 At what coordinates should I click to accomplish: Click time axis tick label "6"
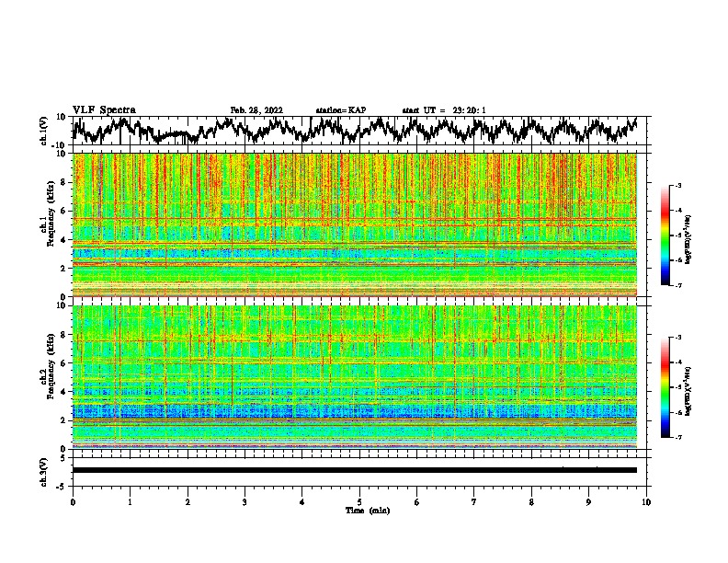(x=417, y=502)
